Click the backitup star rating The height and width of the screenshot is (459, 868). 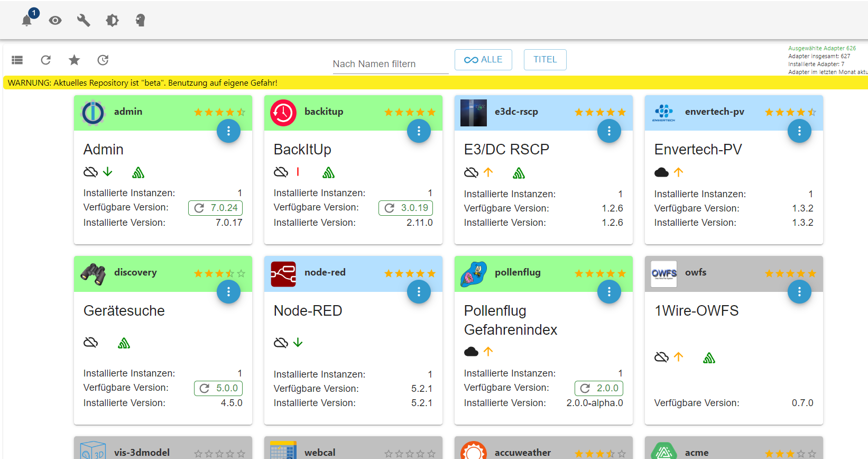(x=410, y=112)
